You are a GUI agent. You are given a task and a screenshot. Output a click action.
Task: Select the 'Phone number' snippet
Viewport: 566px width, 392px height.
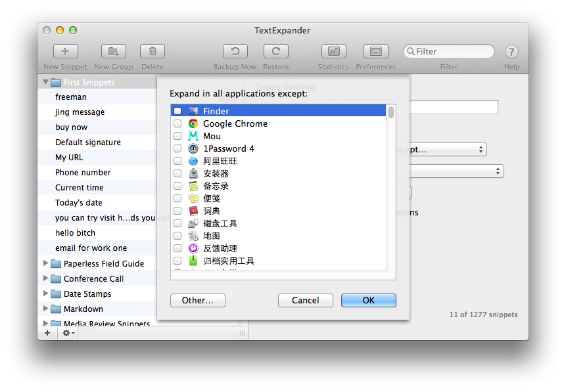click(x=97, y=173)
